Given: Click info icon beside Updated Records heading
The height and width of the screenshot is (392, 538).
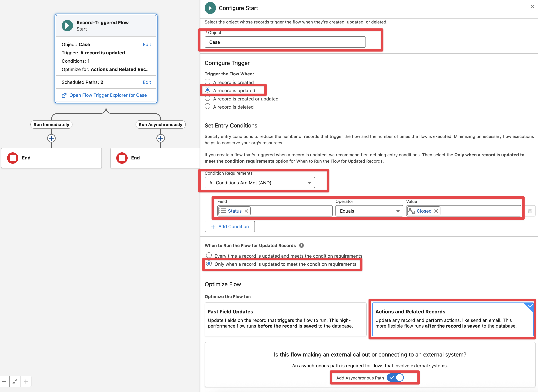Looking at the screenshot, I should pyautogui.click(x=301, y=245).
